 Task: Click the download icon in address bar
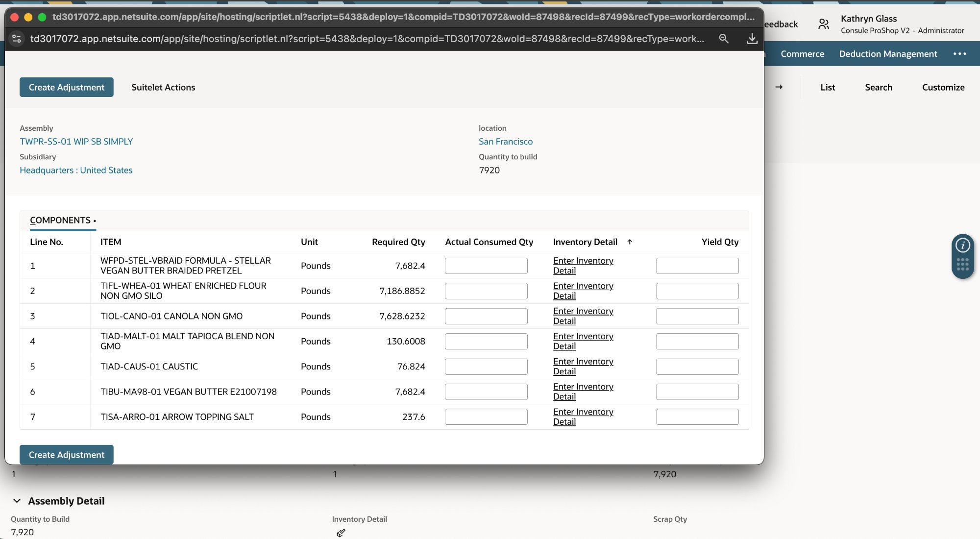(752, 39)
